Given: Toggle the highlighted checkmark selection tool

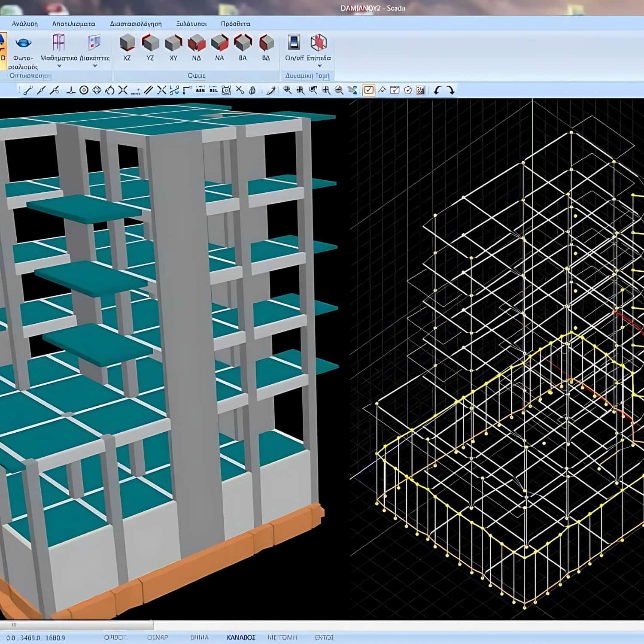Looking at the screenshot, I should pyautogui.click(x=368, y=90).
